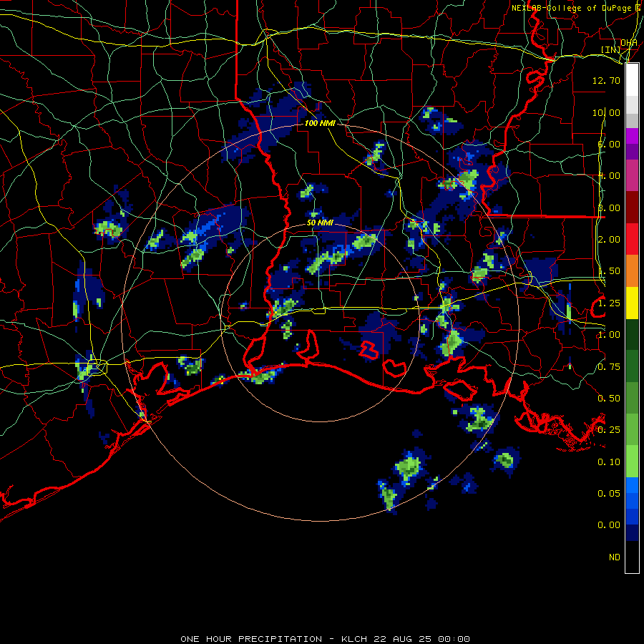Click the 0.75 legend value
Screen dimensions: 644x644
(x=609, y=367)
